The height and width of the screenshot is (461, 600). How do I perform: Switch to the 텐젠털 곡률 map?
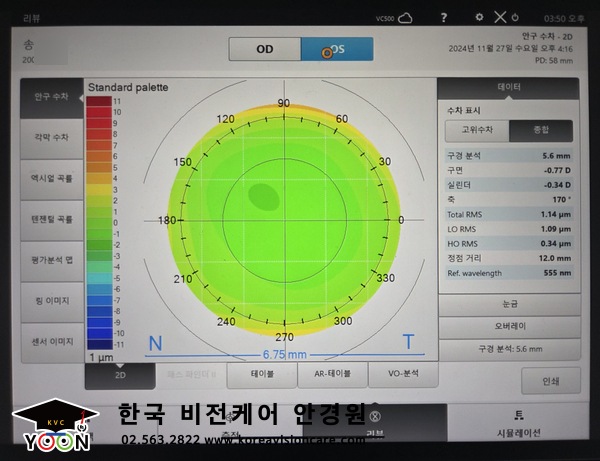click(x=50, y=219)
